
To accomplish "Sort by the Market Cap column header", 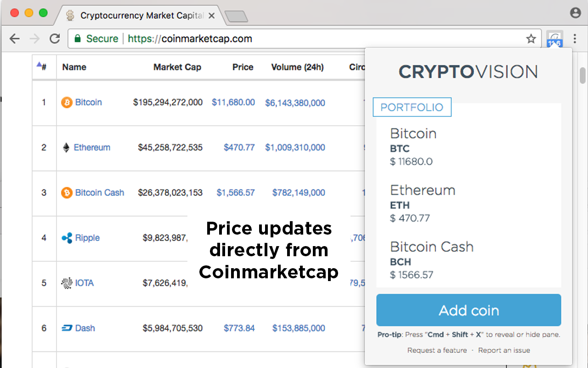I will [177, 67].
